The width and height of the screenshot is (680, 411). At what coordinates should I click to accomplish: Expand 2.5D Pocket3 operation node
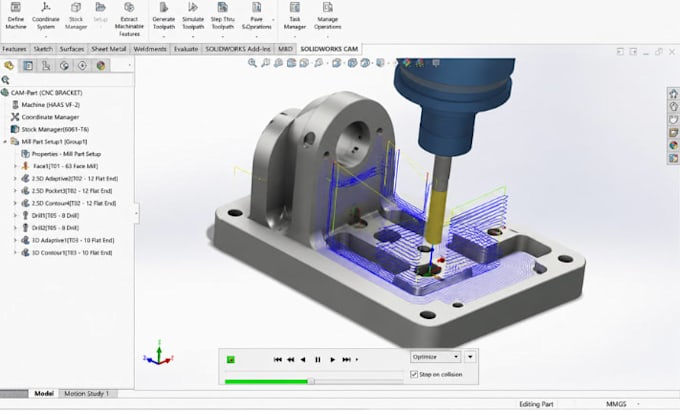coord(15,191)
